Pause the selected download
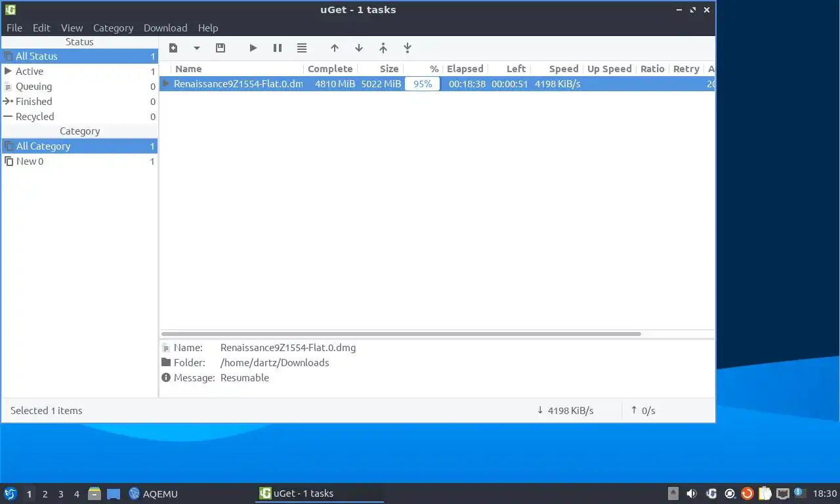This screenshot has height=504, width=840. click(278, 48)
